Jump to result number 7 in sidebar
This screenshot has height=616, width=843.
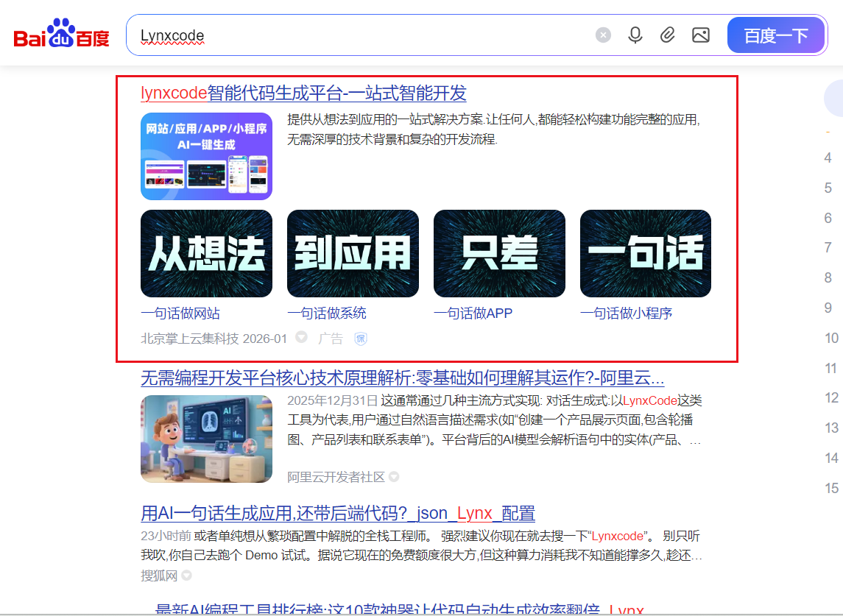[x=828, y=248]
